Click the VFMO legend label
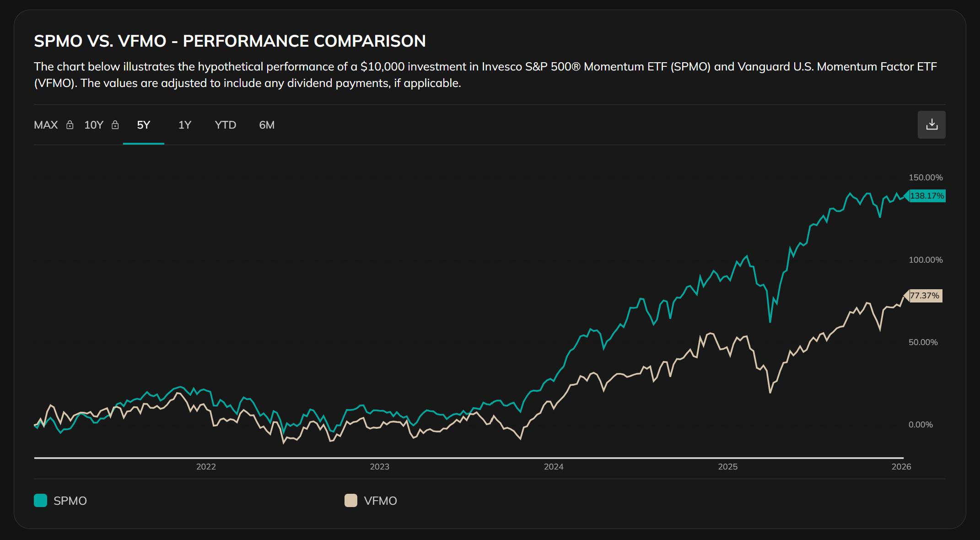Image resolution: width=980 pixels, height=540 pixels. point(380,501)
